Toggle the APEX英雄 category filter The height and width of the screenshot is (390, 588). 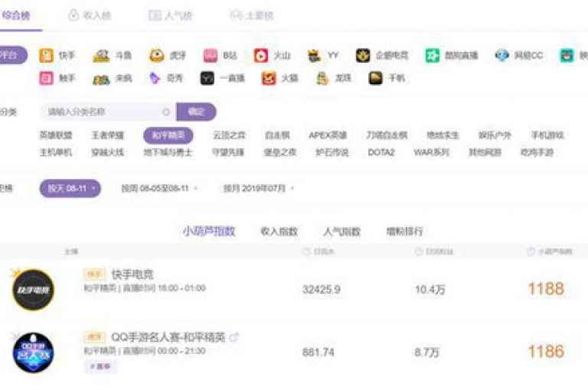(328, 135)
